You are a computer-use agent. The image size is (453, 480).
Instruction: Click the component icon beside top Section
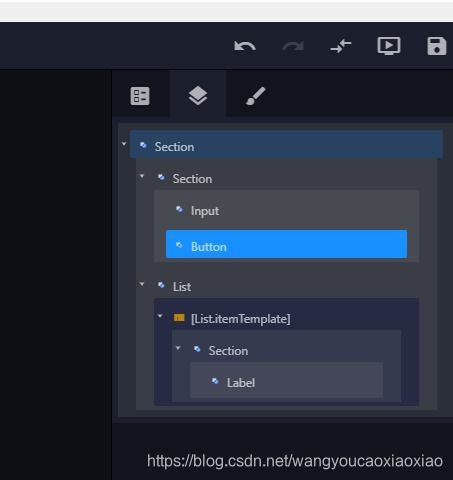[143, 145]
